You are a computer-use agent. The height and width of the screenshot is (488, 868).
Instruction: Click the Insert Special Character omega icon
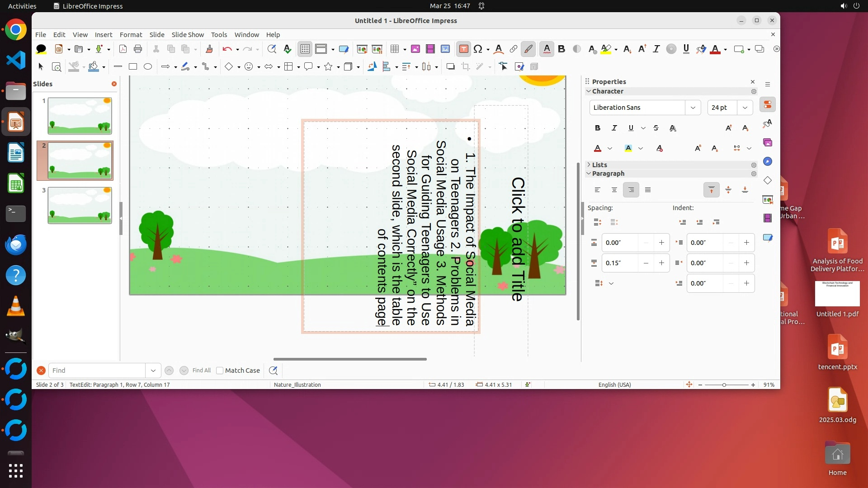click(x=478, y=49)
